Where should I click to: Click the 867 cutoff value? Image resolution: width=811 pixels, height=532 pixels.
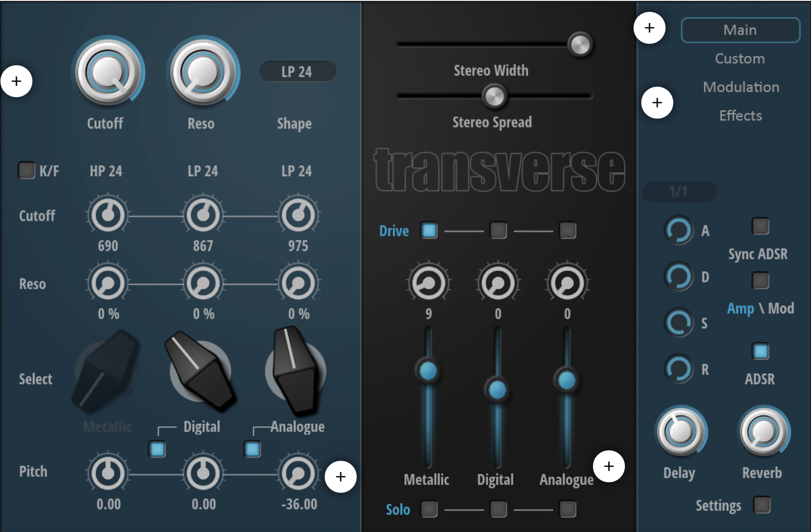tap(203, 246)
